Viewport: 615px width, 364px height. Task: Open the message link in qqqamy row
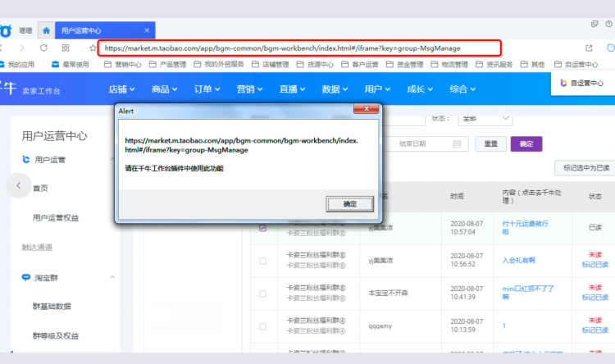point(504,325)
